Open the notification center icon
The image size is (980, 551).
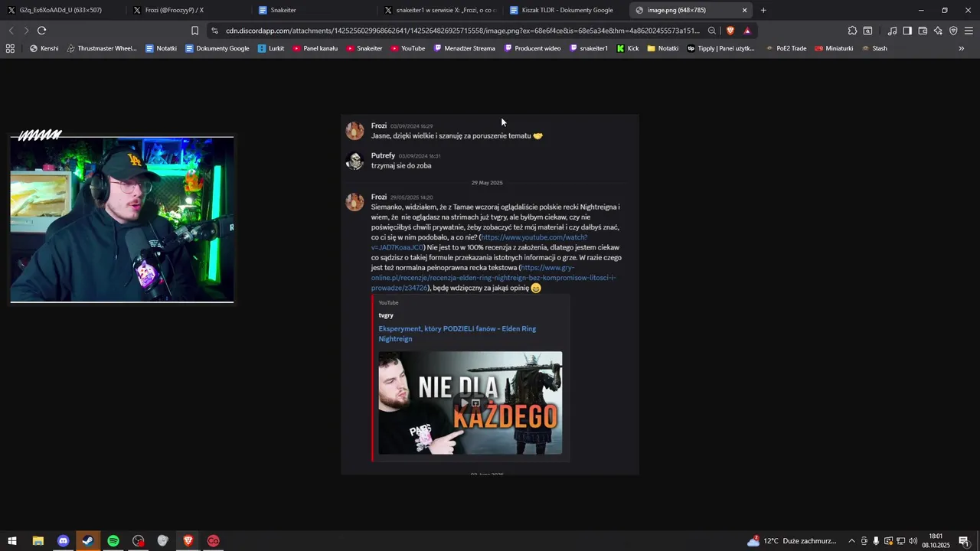963,541
